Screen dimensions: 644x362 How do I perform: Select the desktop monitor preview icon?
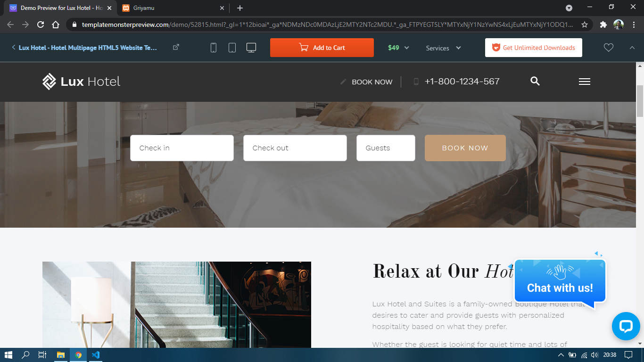[251, 48]
